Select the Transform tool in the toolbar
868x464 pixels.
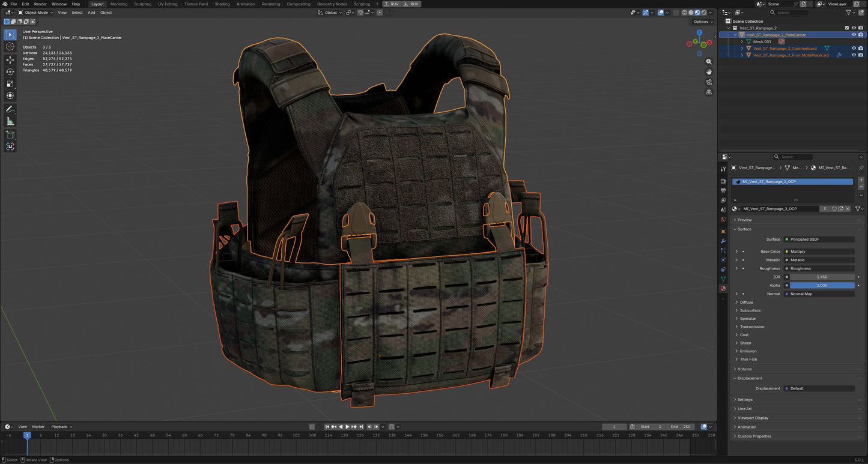click(x=10, y=96)
